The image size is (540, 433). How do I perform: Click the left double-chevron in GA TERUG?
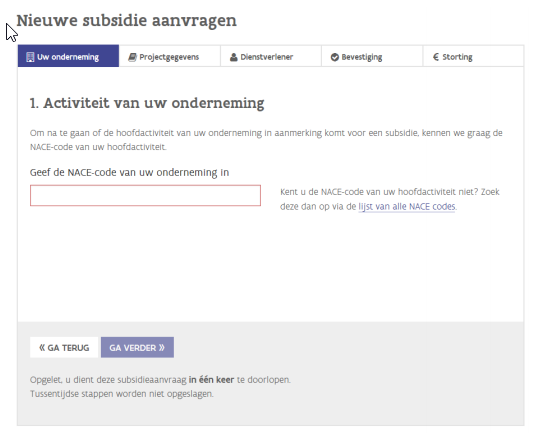point(42,348)
